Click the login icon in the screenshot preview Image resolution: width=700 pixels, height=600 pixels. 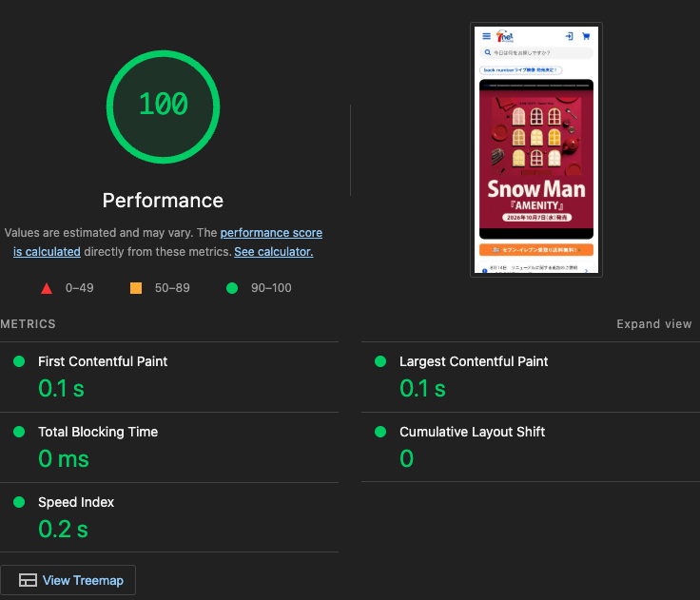[x=569, y=36]
